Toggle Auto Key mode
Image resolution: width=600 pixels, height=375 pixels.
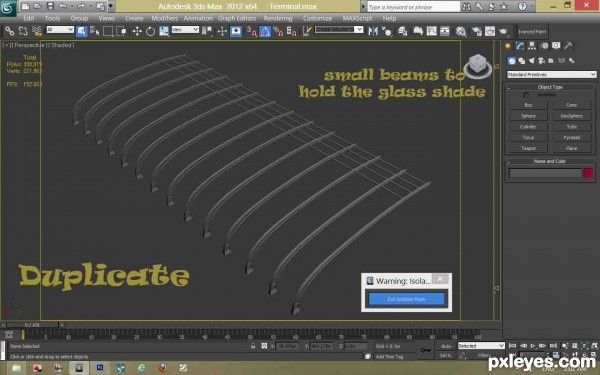[x=446, y=346]
